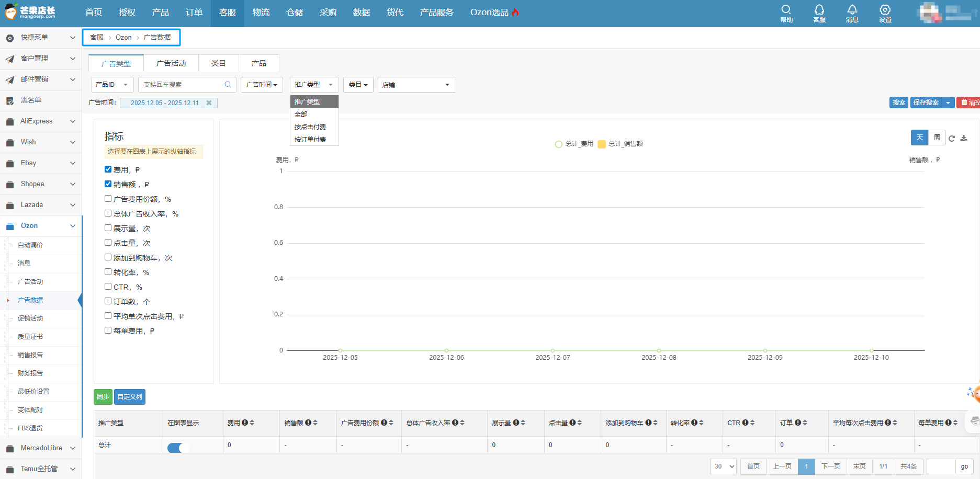Toggle the 在图表显示 switch for 总计 row

(x=178, y=448)
